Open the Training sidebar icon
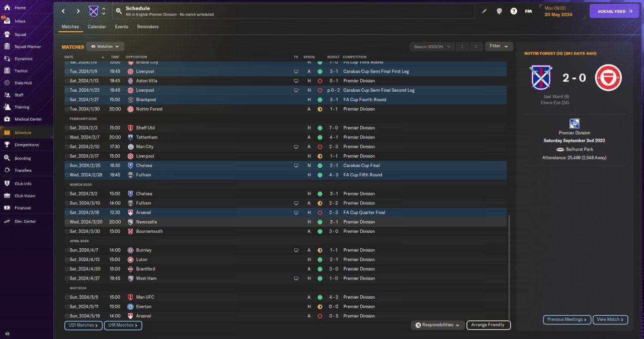The image size is (644, 339). pos(7,107)
